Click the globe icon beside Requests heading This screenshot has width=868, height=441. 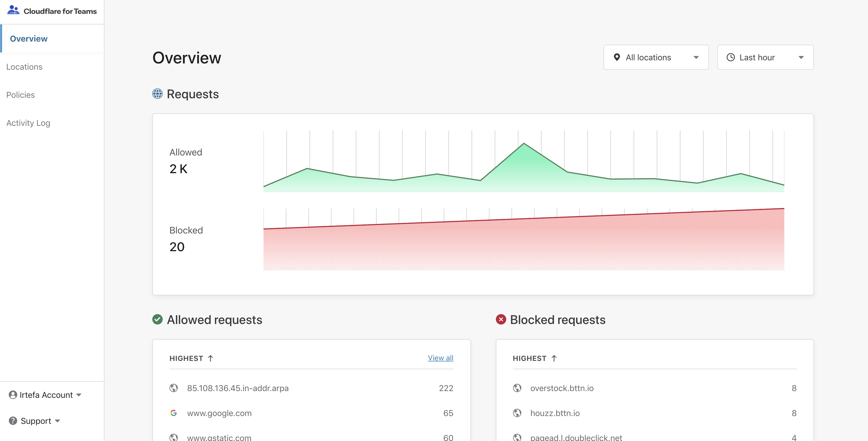click(x=157, y=94)
